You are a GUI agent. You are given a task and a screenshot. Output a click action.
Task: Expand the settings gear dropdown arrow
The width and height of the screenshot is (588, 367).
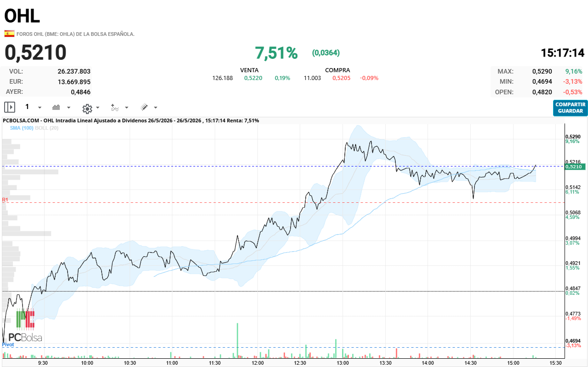pos(97,108)
